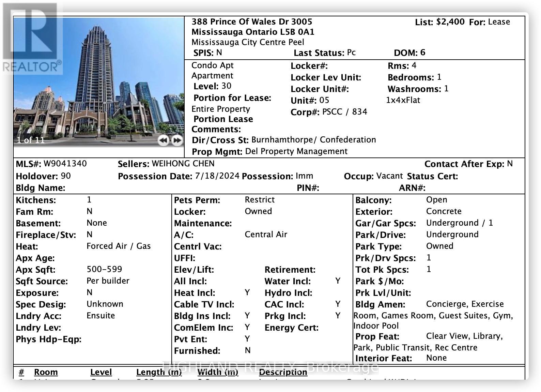This screenshot has width=541, height=392.
Task: Click the Corp# value PSCC / 834
Action: (345, 112)
